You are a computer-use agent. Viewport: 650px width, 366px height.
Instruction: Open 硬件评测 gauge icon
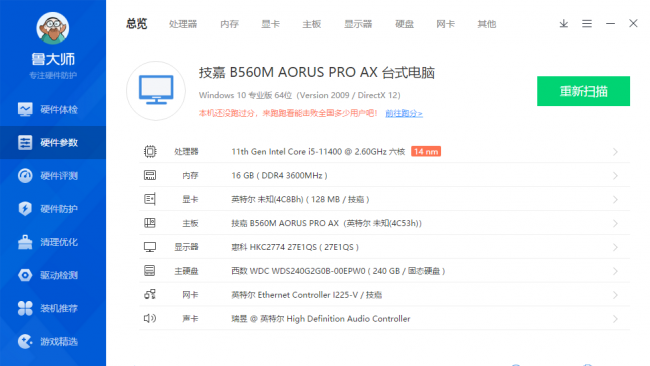[25, 175]
